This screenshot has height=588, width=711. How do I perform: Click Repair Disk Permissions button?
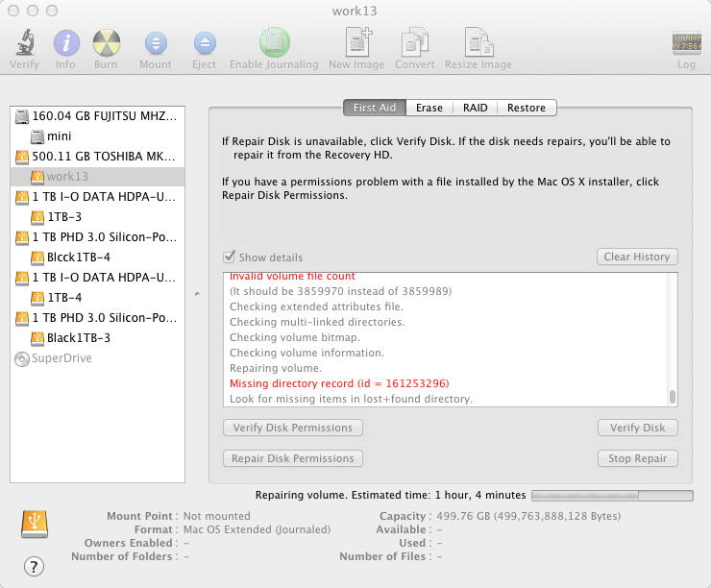click(x=293, y=458)
